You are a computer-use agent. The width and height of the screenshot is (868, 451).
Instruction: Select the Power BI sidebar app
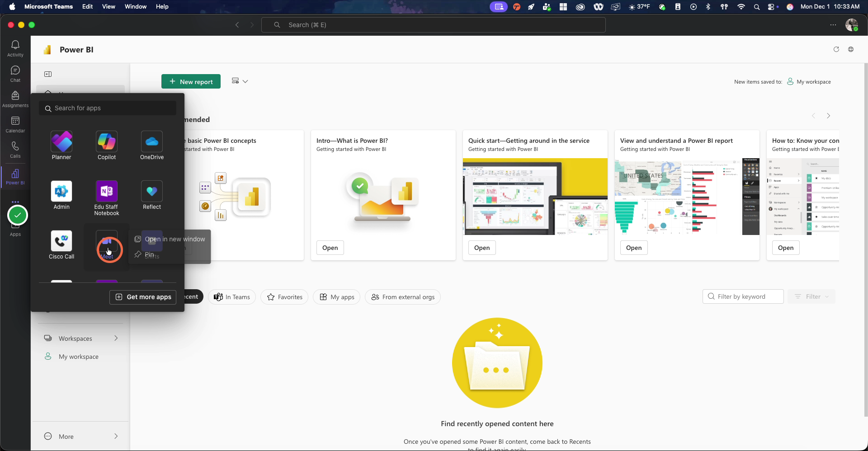click(x=15, y=177)
